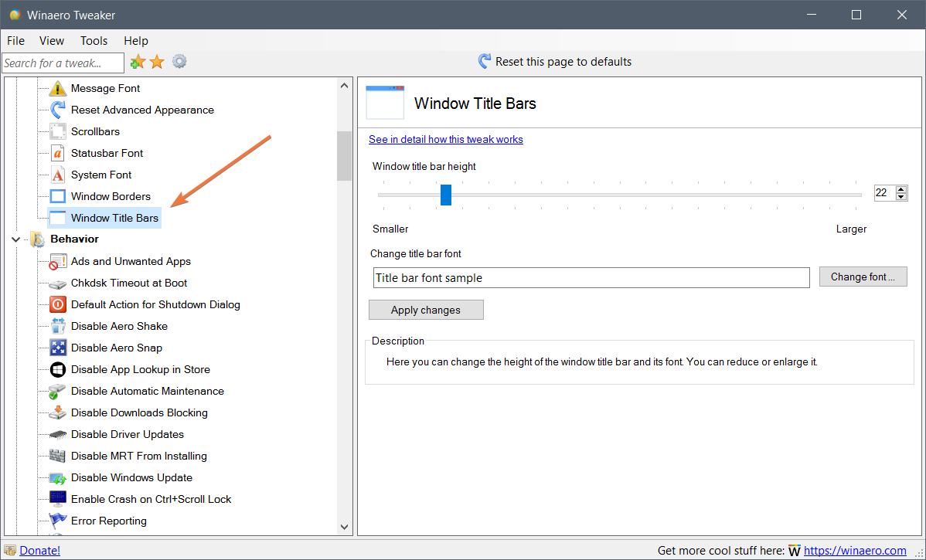This screenshot has width=926, height=560.
Task: Click the Disable Automatic Maintenance icon
Action: (x=58, y=392)
